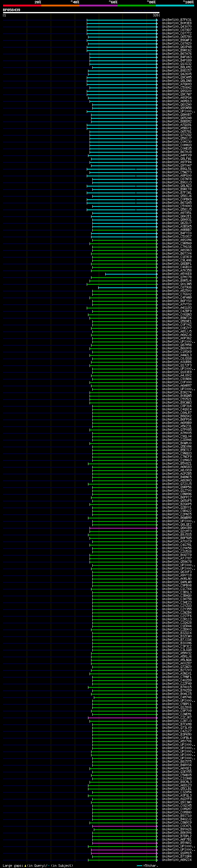Image resolution: width=197 pixels, height=868 pixels.
Task: Select hit label UniRef100_C2STF6
Action: pyautogui.click(x=177, y=616)
